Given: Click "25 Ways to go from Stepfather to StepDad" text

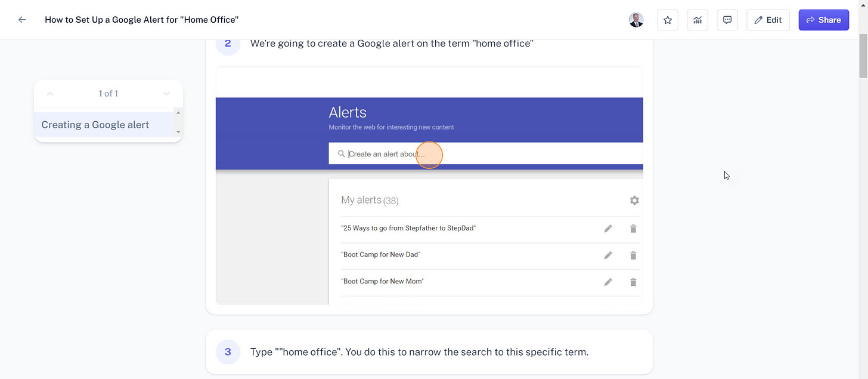Looking at the screenshot, I should [408, 228].
